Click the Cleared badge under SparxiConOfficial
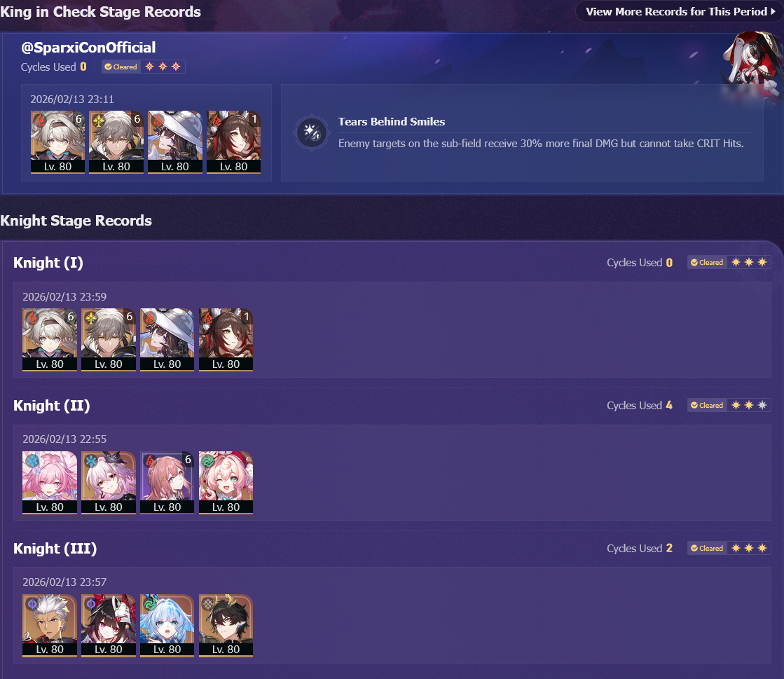The width and height of the screenshot is (784, 679). pyautogui.click(x=121, y=67)
